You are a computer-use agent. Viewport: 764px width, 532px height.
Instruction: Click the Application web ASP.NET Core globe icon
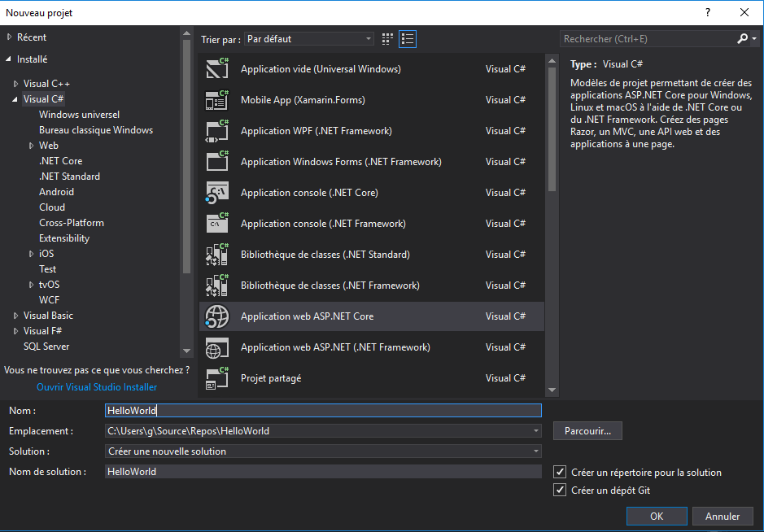217,316
